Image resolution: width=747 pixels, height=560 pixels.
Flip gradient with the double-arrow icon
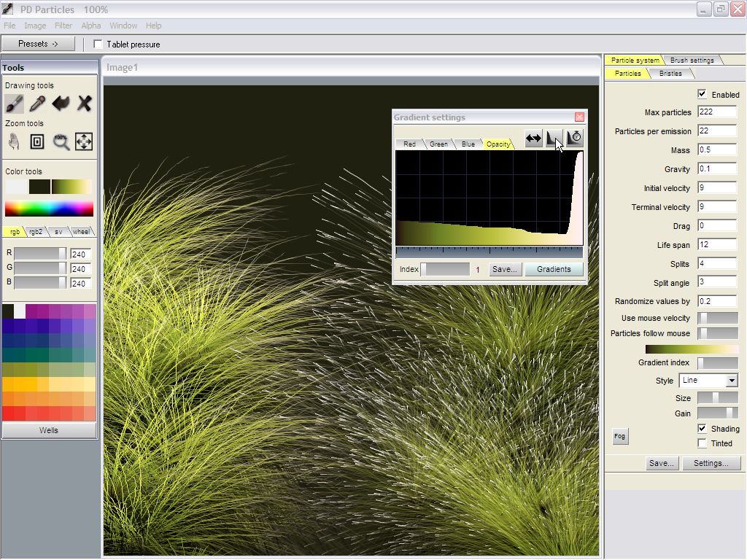(x=533, y=138)
